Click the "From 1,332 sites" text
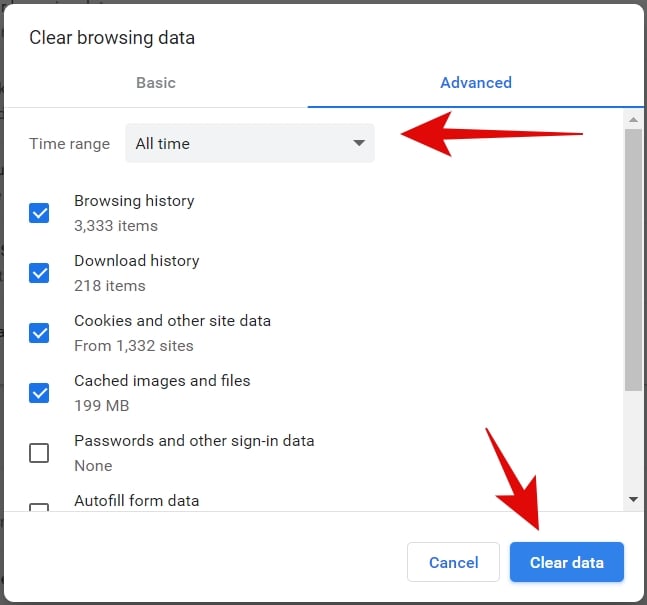 point(134,345)
